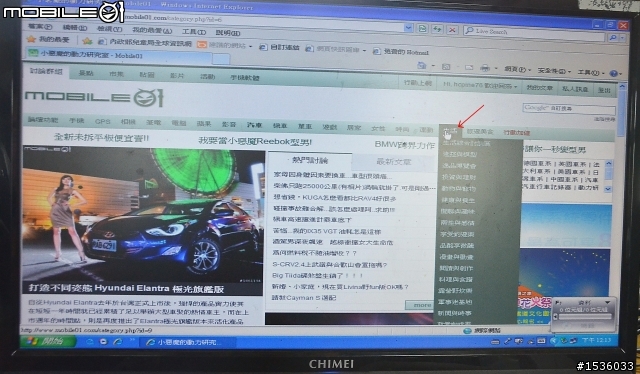The height and width of the screenshot is (374, 640).
Task: Click the highlighted 生活 category
Action: 450,131
